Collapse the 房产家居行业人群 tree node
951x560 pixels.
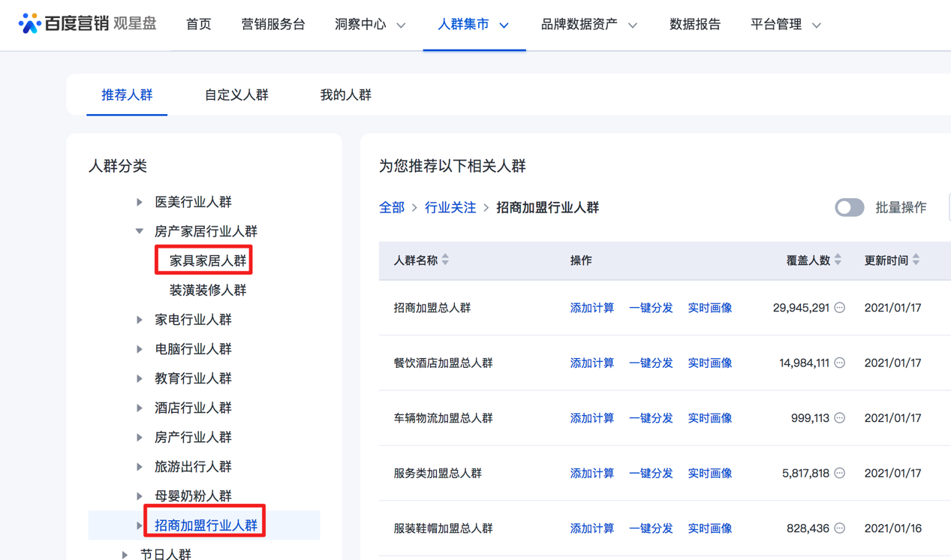[140, 231]
